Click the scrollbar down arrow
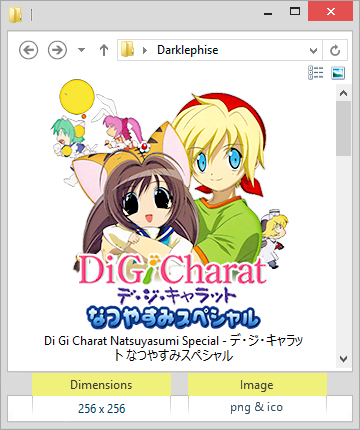Viewport: 360px width, 430px height. 343,359
